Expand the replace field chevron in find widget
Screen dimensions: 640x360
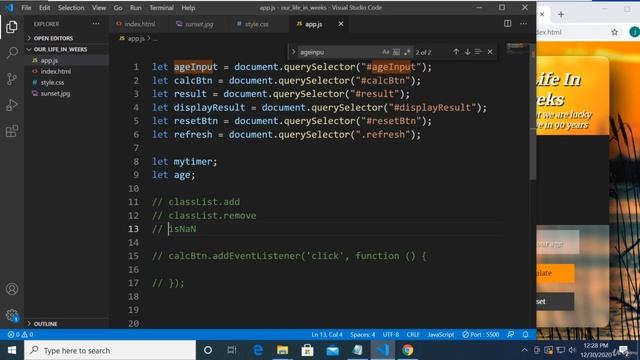point(293,52)
